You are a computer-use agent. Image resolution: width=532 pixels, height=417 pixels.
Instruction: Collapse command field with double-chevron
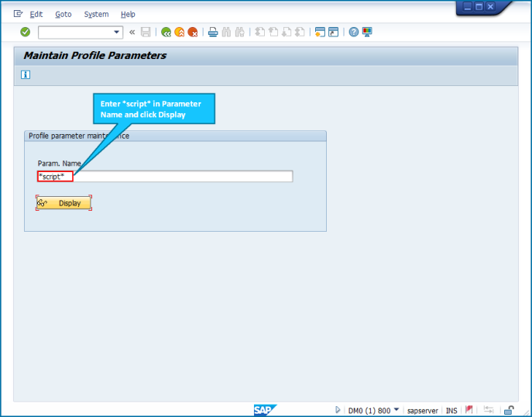[132, 33]
